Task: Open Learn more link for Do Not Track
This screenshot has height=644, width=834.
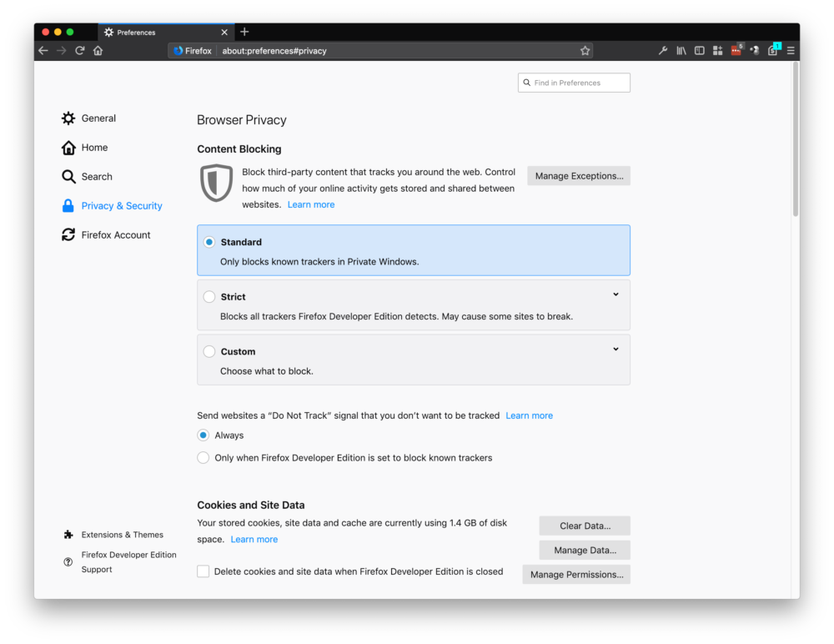Action: (x=529, y=415)
